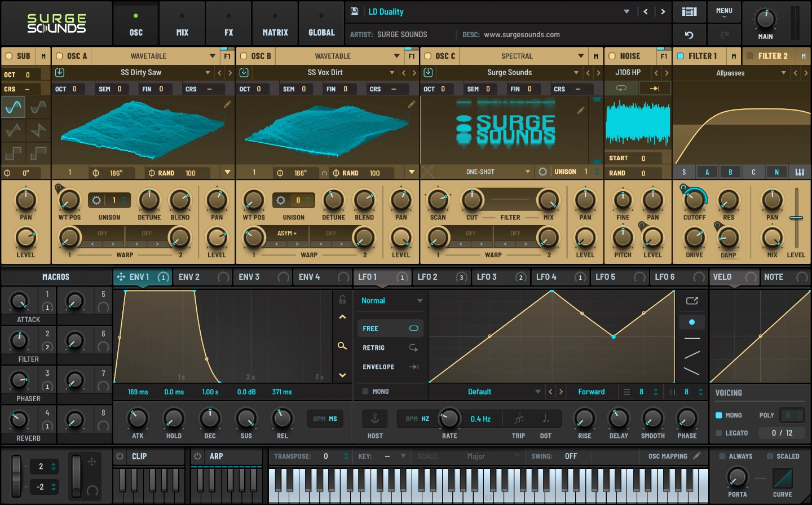Switch to the MATRIX tab

pos(275,23)
